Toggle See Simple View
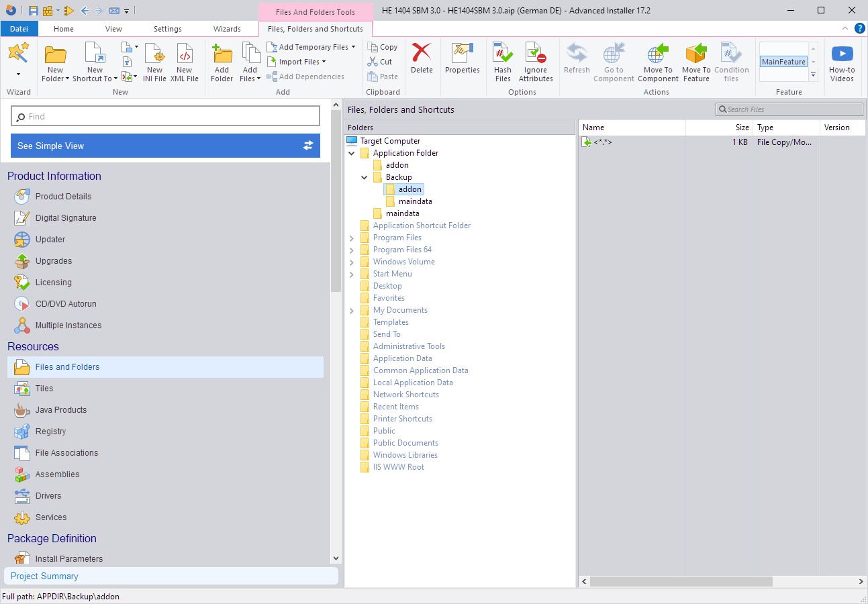Screen dimensions: 868x604 [x=165, y=146]
